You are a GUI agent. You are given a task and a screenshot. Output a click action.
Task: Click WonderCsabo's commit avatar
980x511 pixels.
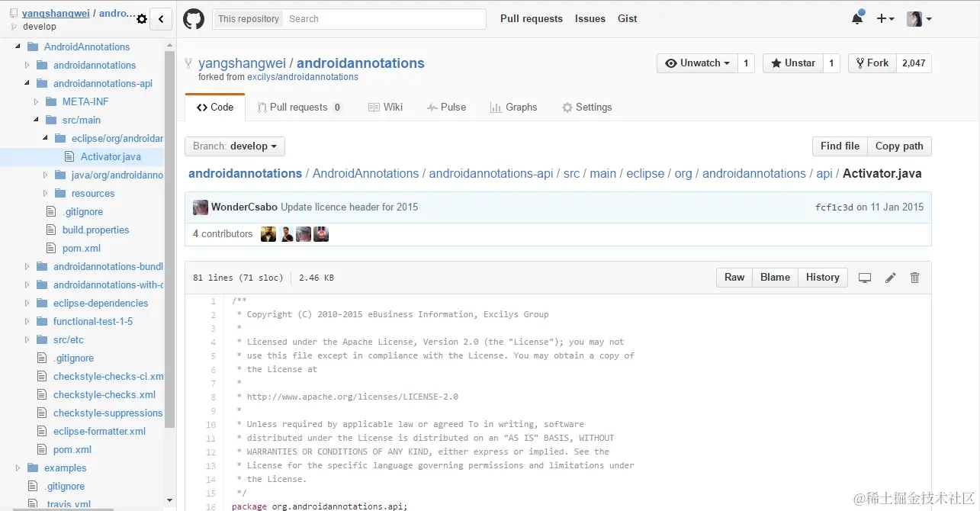tap(201, 207)
